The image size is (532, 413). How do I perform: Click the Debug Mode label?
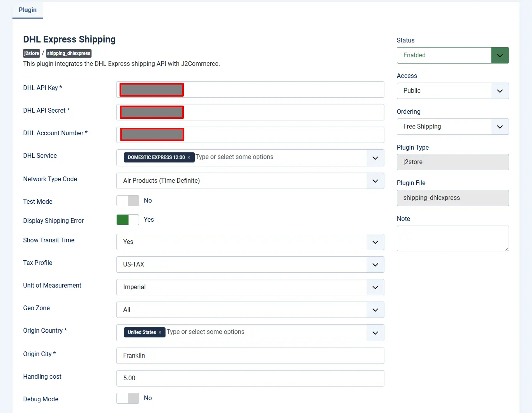coord(41,399)
